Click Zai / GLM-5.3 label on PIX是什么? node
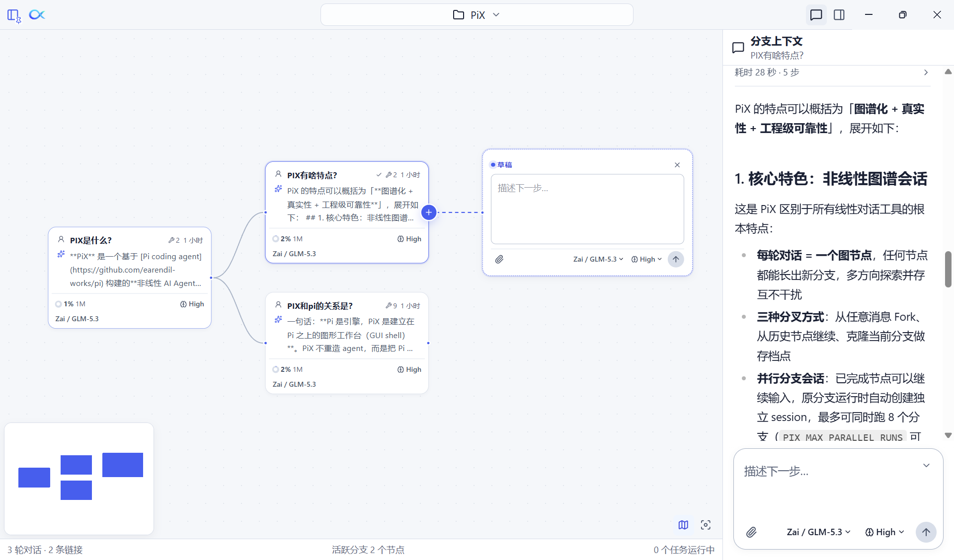The height and width of the screenshot is (560, 954). click(x=77, y=319)
